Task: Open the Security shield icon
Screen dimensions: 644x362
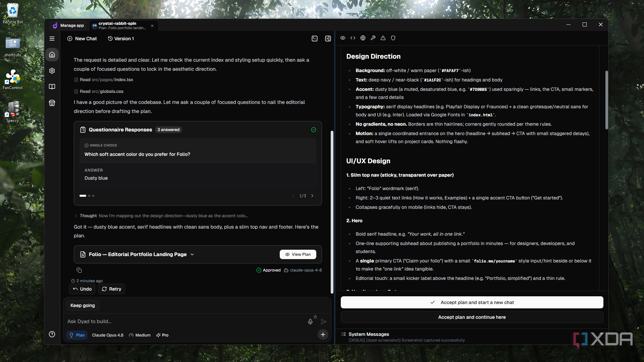Action: coord(393,38)
